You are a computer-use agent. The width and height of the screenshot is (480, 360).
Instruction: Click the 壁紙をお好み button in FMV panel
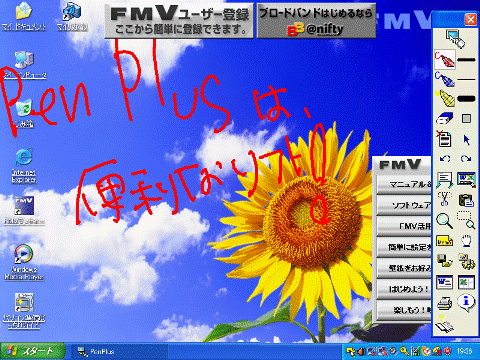[404, 268]
